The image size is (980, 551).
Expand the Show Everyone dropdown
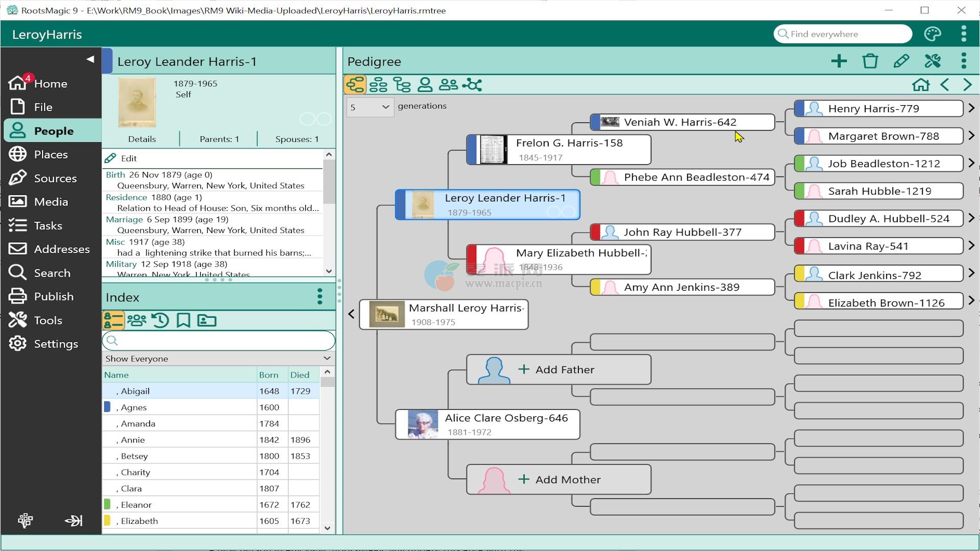click(218, 359)
